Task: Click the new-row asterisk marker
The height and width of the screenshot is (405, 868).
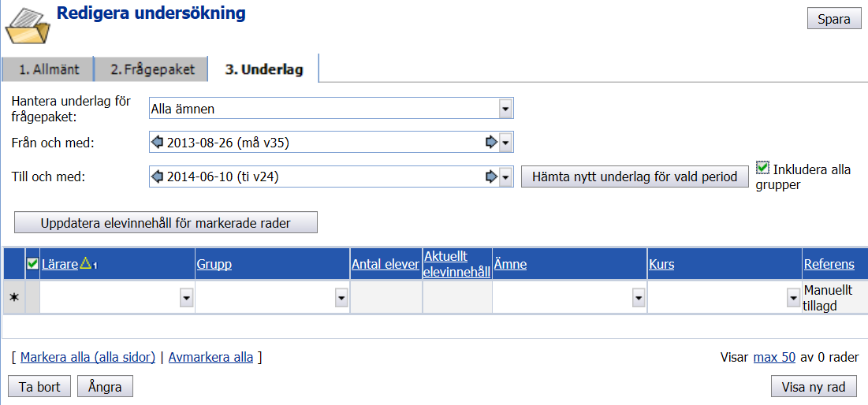Action: (x=14, y=298)
